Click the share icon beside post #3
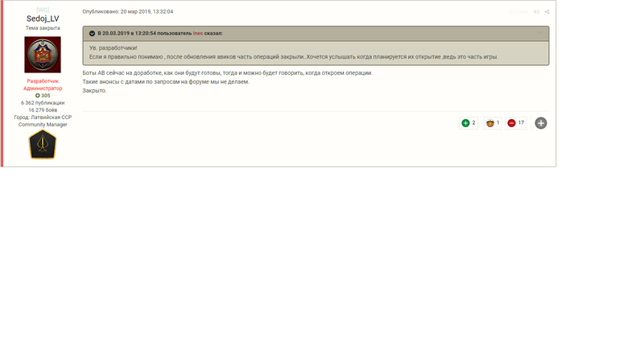The image size is (644, 362). (x=547, y=12)
